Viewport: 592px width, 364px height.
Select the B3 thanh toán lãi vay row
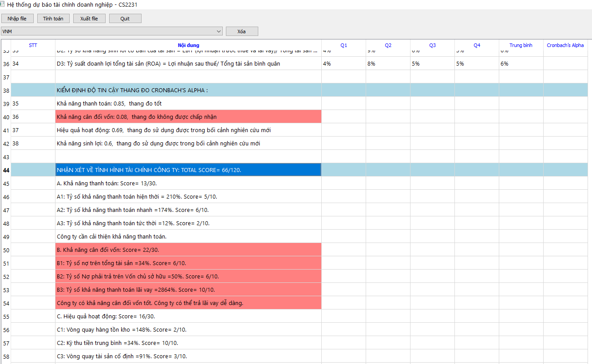[189, 290]
